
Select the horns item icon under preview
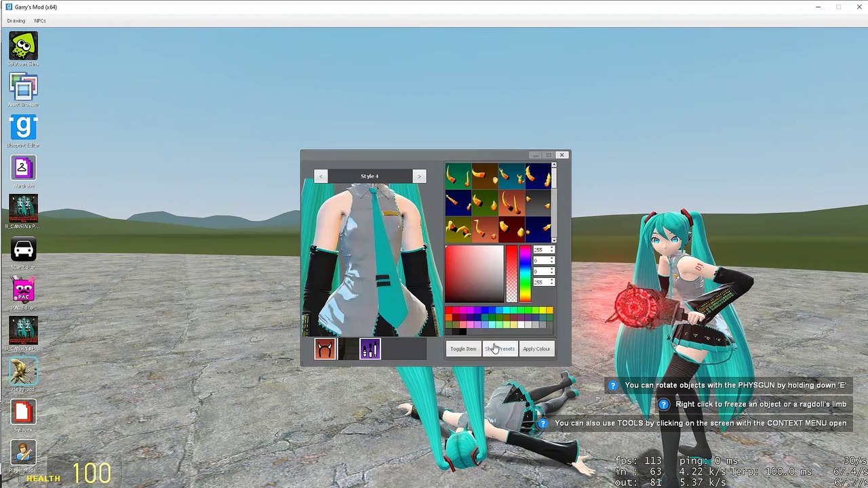[x=325, y=349]
